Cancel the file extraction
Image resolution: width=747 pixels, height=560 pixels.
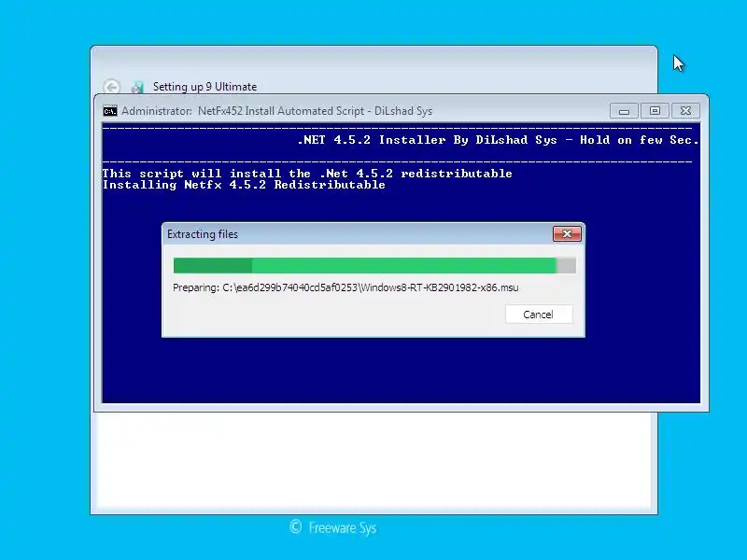tap(539, 315)
